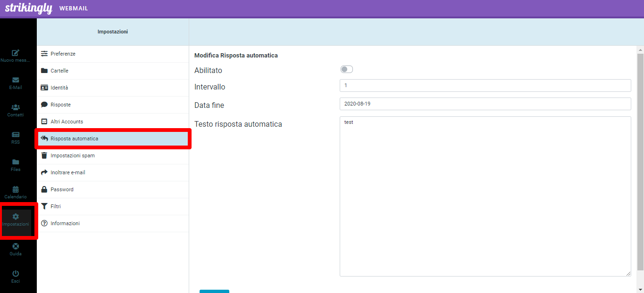Click the Impostazioni spam trash icon

[x=44, y=155]
